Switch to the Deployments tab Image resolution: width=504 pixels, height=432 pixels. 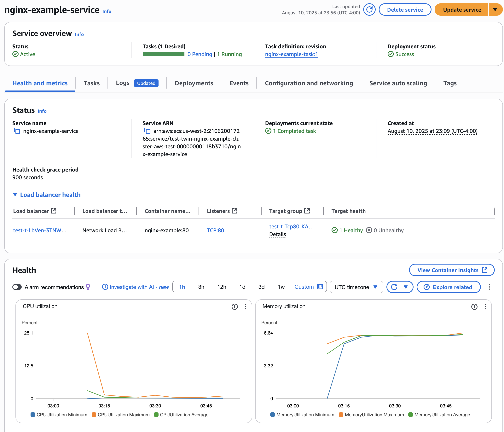click(x=194, y=83)
